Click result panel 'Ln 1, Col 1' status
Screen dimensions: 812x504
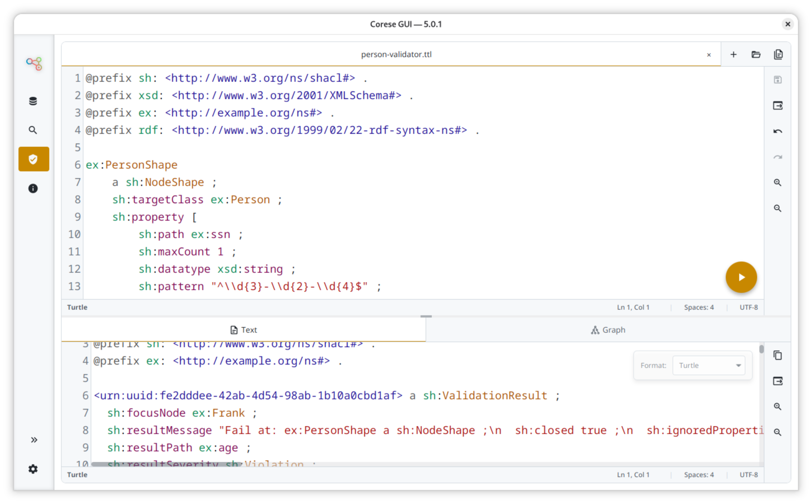coord(633,474)
